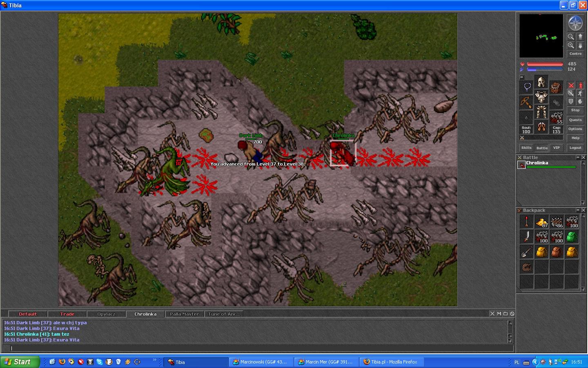This screenshot has width=588, height=368.
Task: Select the crossbow in the hand slot
Action: pos(526,102)
